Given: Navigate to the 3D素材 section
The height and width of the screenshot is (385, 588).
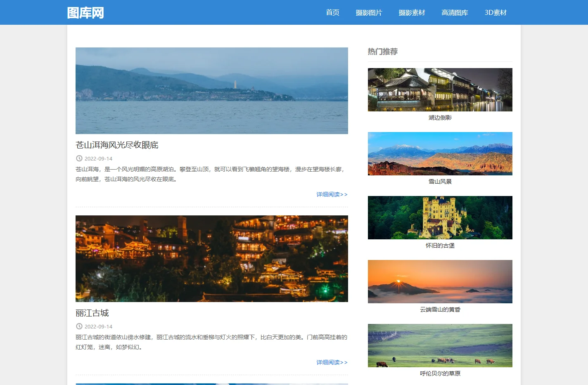Looking at the screenshot, I should tap(496, 12).
